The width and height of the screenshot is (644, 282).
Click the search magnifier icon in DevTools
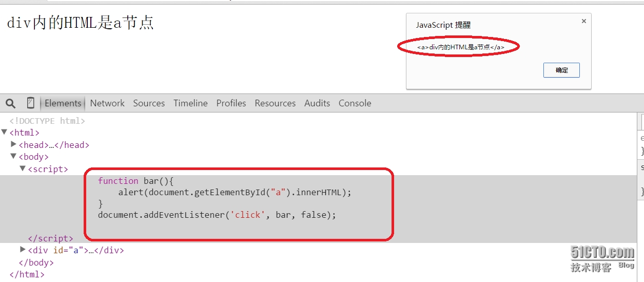10,103
